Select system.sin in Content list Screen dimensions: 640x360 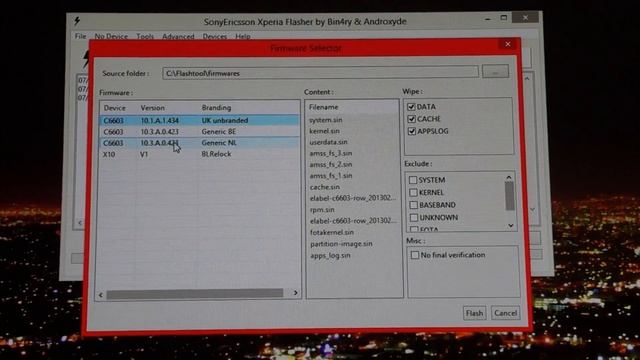pyautogui.click(x=326, y=120)
